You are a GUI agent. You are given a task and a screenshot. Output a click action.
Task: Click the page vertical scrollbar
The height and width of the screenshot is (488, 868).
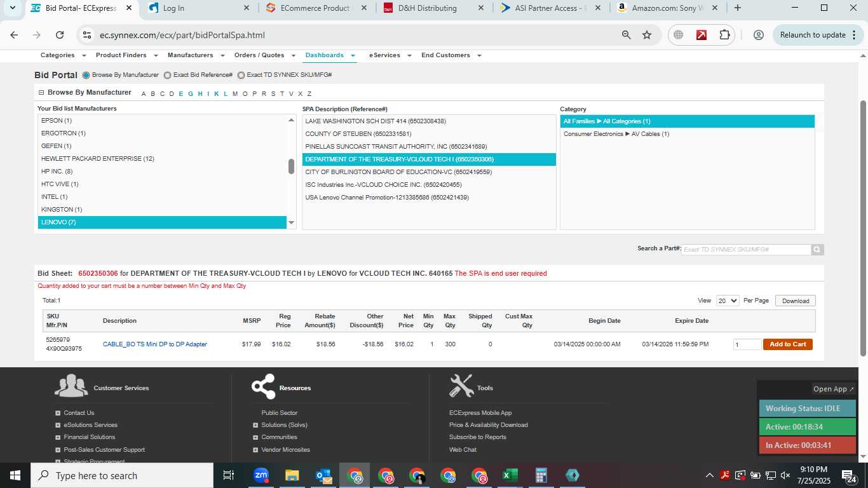coord(863,229)
